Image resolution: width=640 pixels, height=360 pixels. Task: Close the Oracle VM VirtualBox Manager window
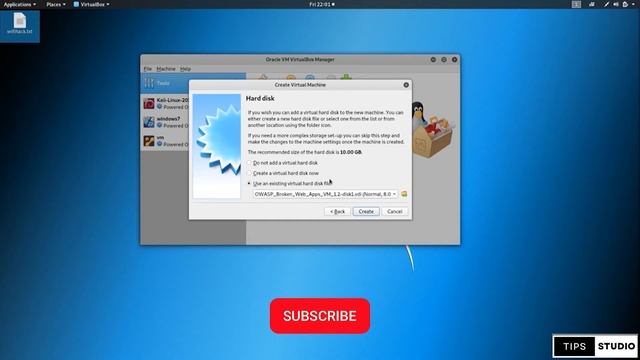(x=454, y=60)
